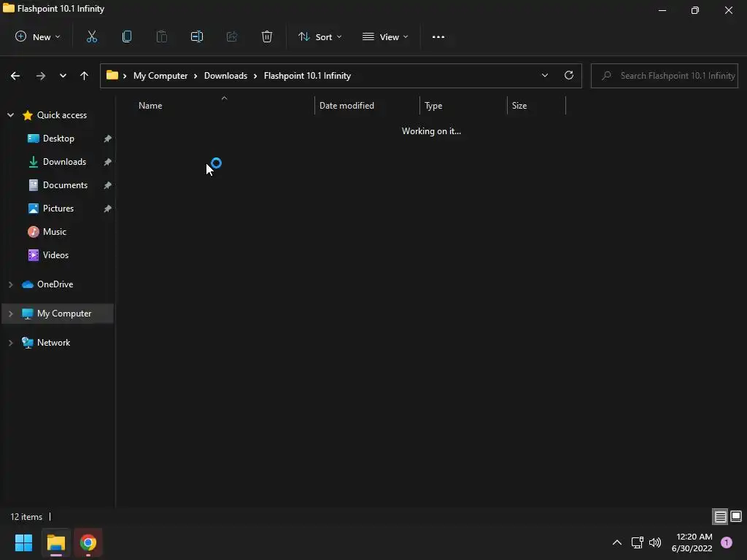This screenshot has width=747, height=560.
Task: Click the folder icon in address bar
Action: point(112,75)
